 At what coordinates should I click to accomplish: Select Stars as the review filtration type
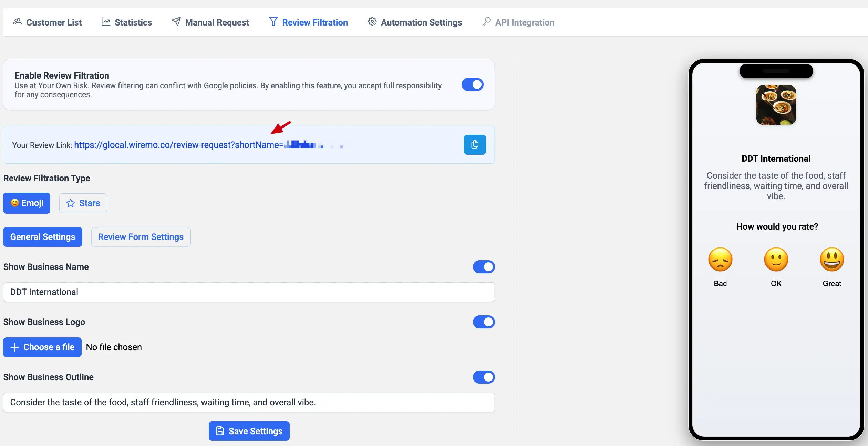point(83,203)
